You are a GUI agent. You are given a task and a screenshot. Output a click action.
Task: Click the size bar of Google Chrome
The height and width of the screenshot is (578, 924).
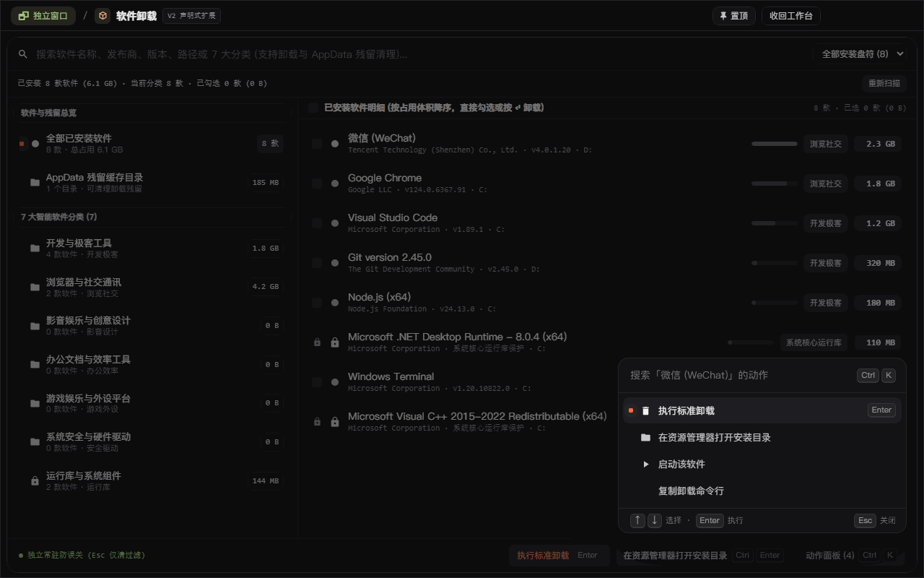(x=775, y=184)
